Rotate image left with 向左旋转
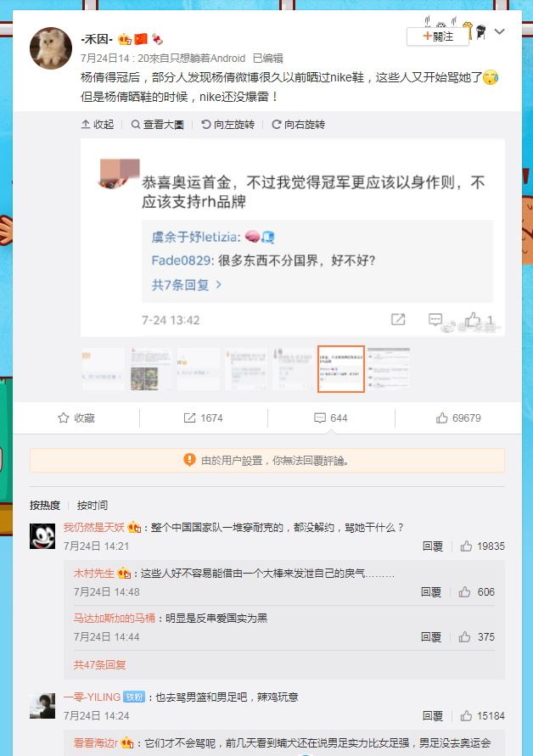 227,125
